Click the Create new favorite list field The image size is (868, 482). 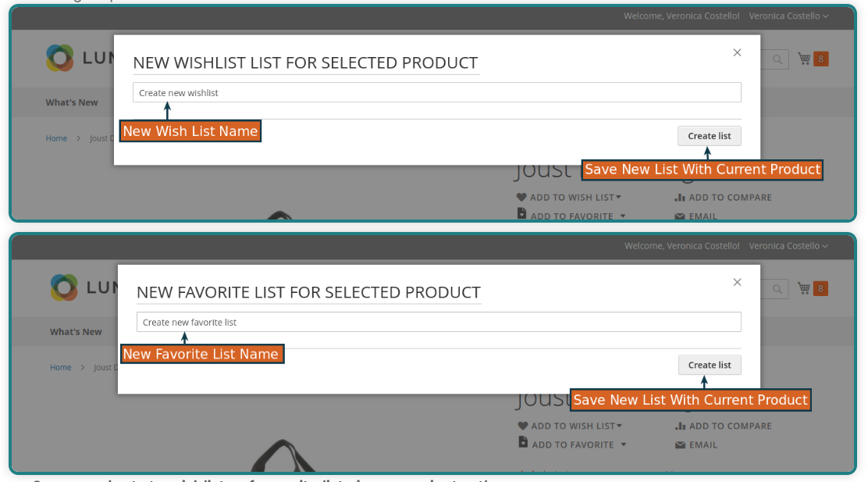click(x=439, y=322)
